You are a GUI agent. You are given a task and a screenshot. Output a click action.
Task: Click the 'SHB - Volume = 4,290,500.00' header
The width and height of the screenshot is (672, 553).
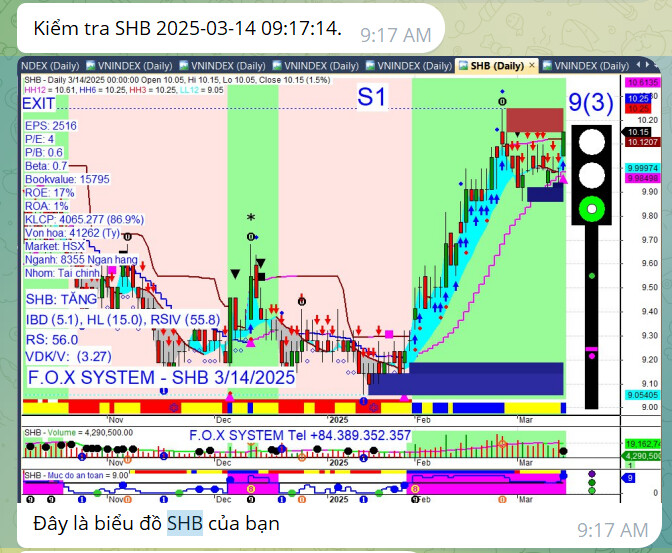tap(78, 433)
